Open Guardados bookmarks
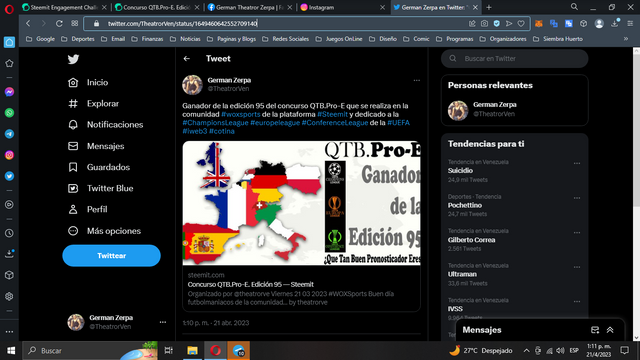The width and height of the screenshot is (640, 360). click(x=99, y=167)
